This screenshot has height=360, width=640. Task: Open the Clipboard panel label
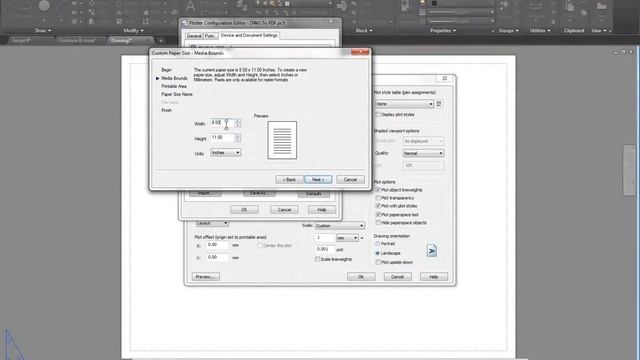(x=573, y=31)
